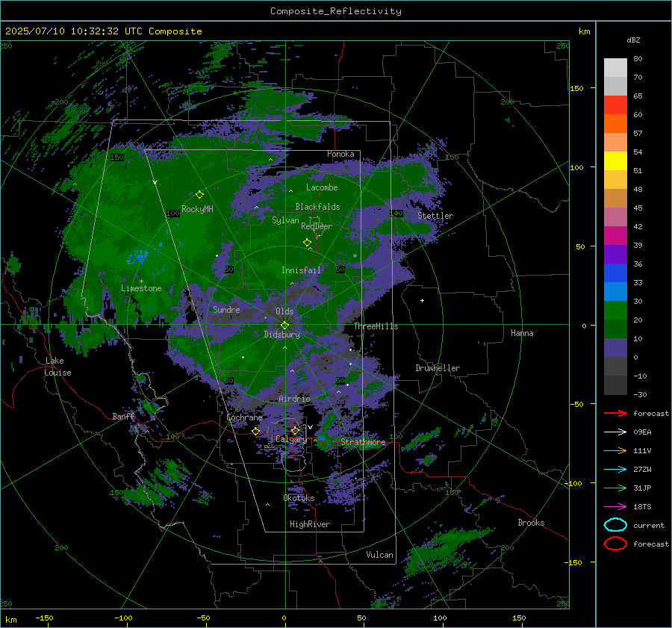Click the Calgary city label
The width and height of the screenshot is (672, 628).
click(x=291, y=439)
